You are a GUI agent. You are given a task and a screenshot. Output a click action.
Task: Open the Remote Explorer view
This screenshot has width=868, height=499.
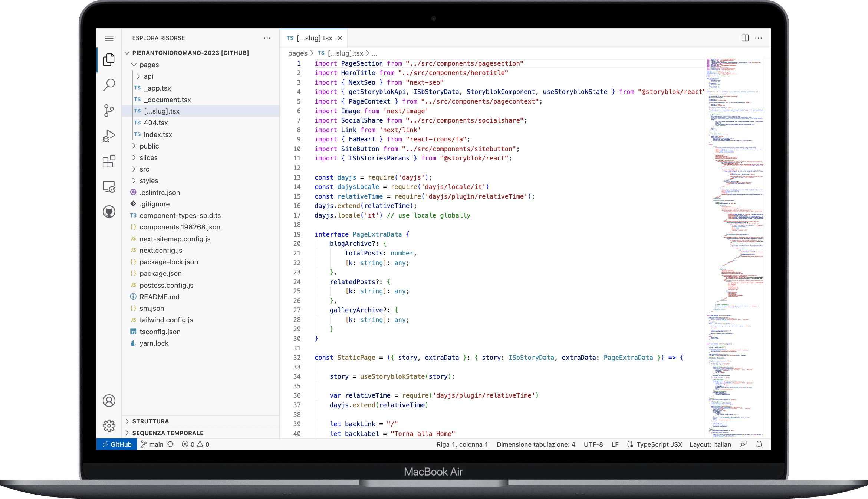109,187
